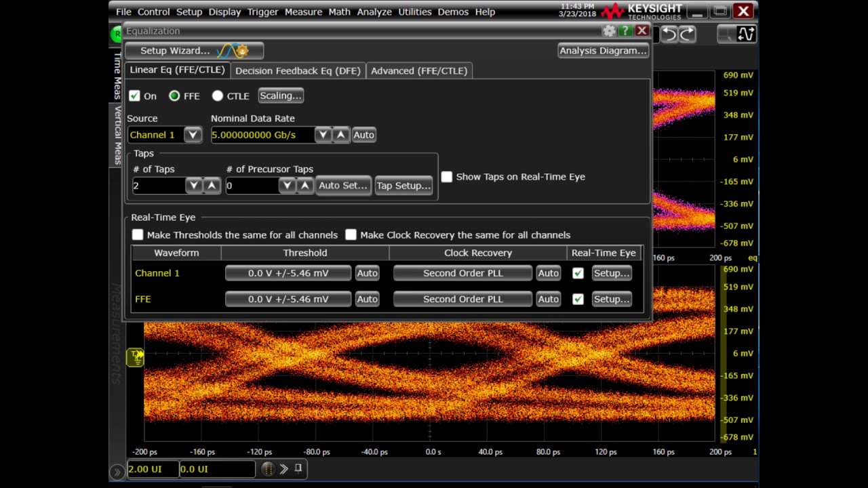Switch to Advanced (FFE/CTLE) tab
The height and width of the screenshot is (488, 868).
pyautogui.click(x=419, y=70)
